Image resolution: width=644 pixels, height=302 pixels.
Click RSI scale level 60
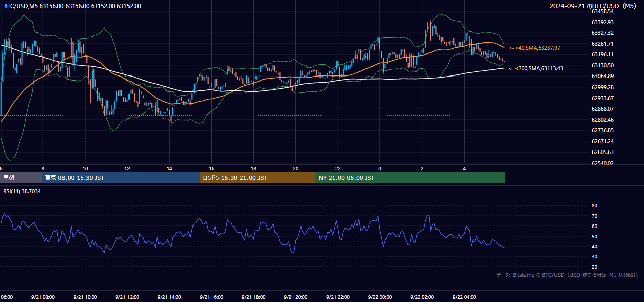click(594, 226)
